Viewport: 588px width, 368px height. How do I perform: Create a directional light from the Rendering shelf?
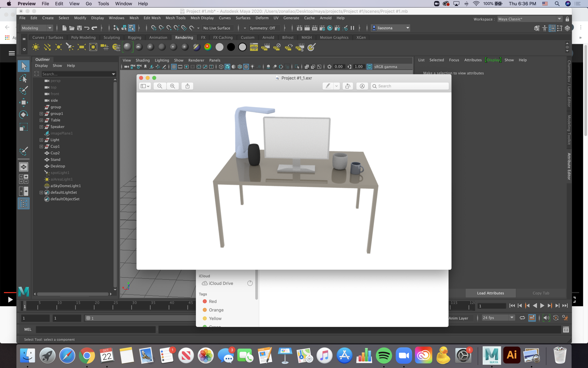point(47,47)
